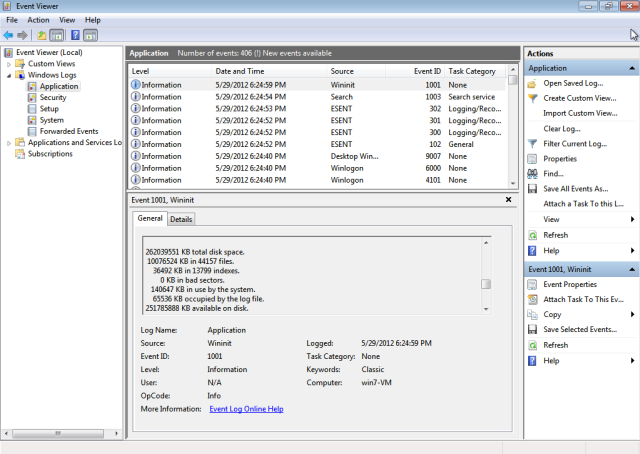The width and height of the screenshot is (640, 454).
Task: Click the Open Saved Log folder icon
Action: click(532, 84)
